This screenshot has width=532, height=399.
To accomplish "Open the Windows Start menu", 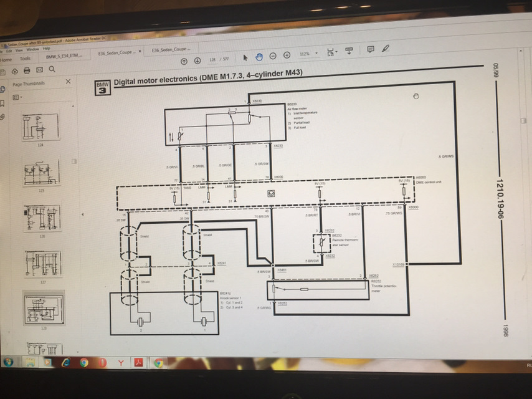I will 8,362.
